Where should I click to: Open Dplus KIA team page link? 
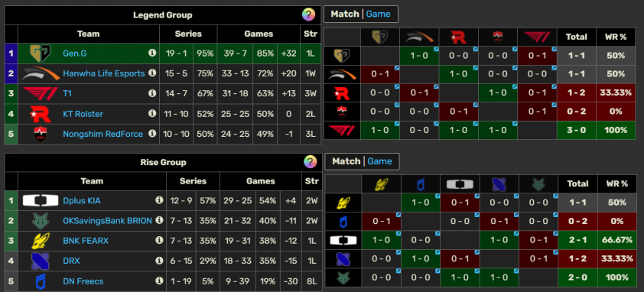click(x=82, y=201)
